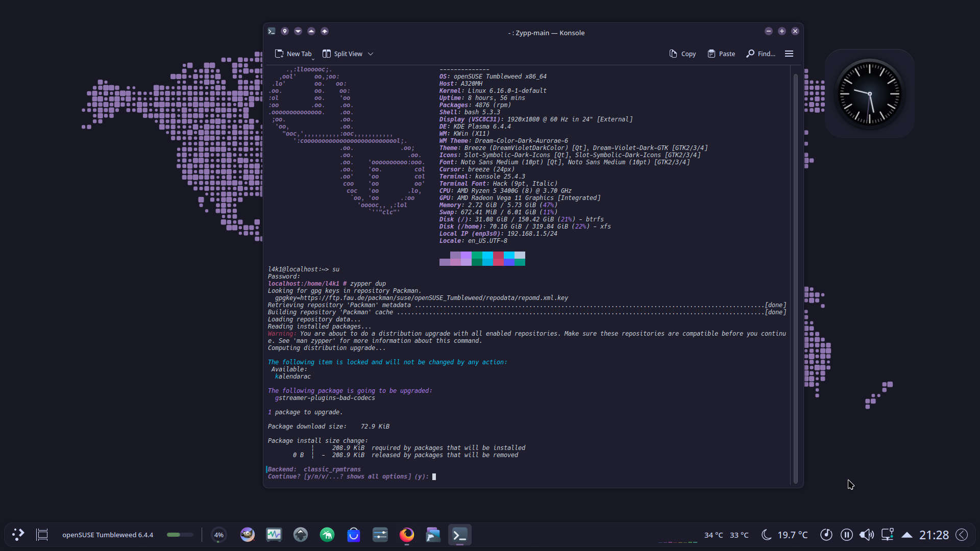Screen dimensions: 980x551
Task: Switch to Firefox in the taskbar
Action: [407, 535]
